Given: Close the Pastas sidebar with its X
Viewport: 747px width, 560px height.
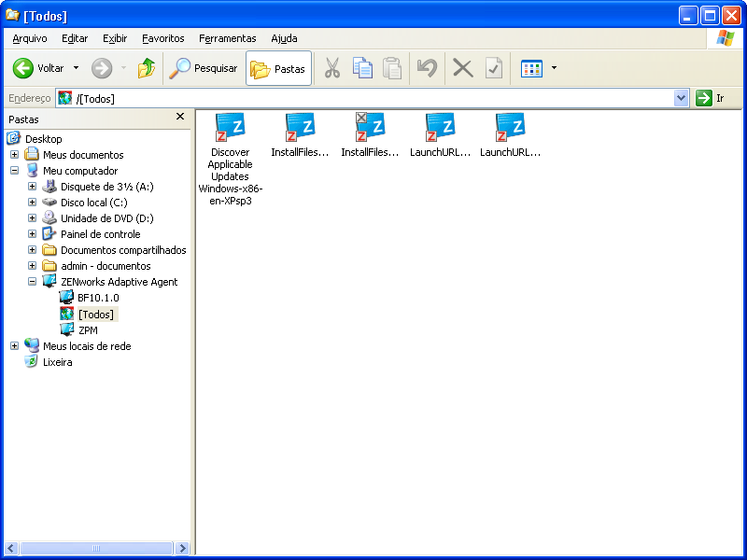Looking at the screenshot, I should point(179,117).
